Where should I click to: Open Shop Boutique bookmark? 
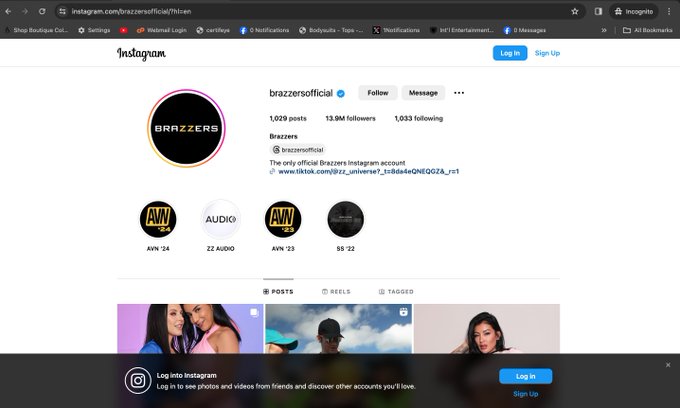pyautogui.click(x=36, y=30)
